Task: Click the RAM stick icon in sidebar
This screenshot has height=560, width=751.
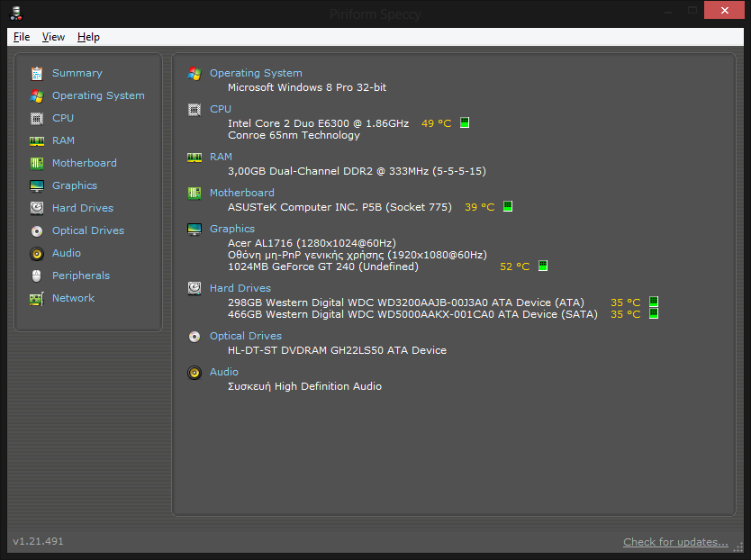Action: pyautogui.click(x=37, y=140)
